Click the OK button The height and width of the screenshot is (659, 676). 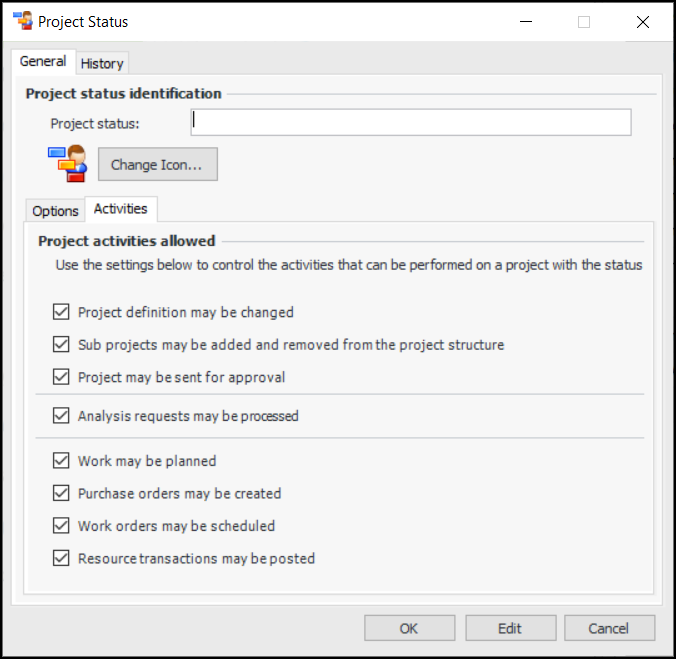[x=409, y=628]
